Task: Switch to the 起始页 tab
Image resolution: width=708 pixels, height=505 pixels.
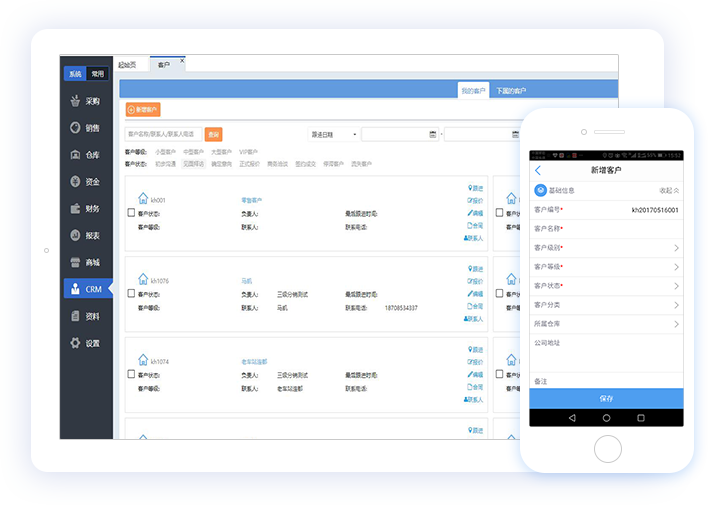Action: [126, 64]
